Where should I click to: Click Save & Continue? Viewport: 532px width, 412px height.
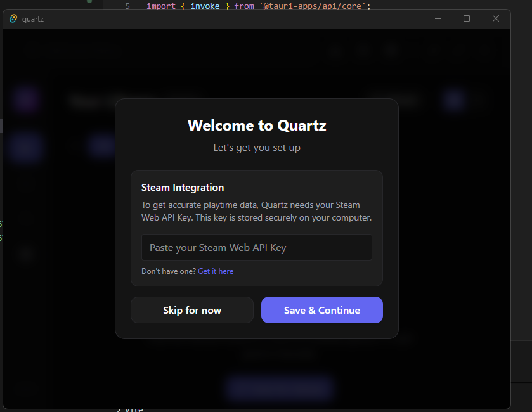pyautogui.click(x=321, y=310)
